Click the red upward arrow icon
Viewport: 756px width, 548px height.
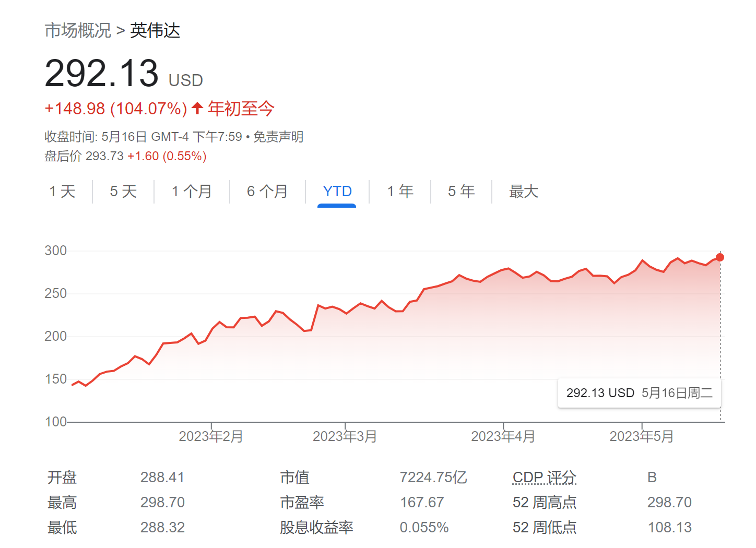click(x=197, y=108)
